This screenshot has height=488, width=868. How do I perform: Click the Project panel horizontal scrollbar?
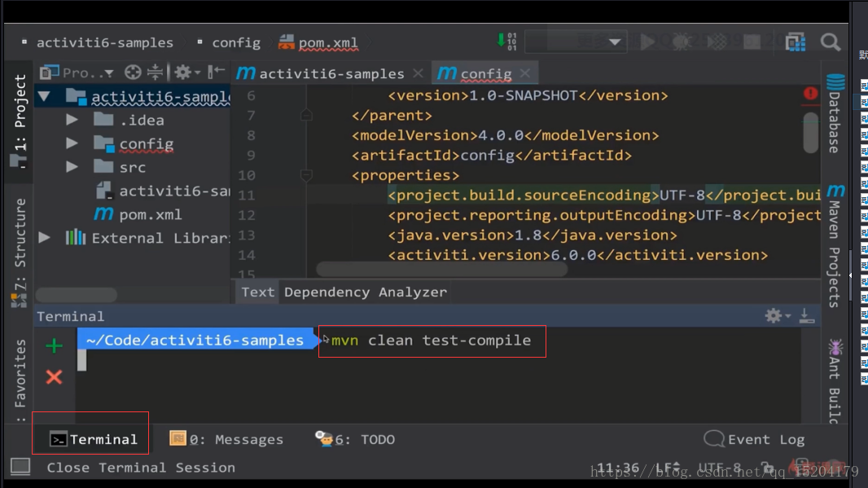77,294
